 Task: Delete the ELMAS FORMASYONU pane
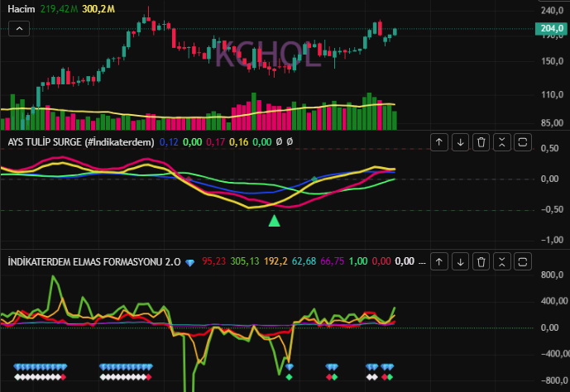(x=481, y=261)
